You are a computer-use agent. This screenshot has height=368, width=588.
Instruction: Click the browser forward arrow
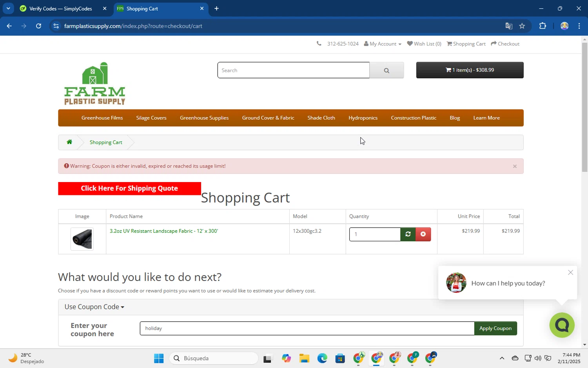tap(24, 26)
